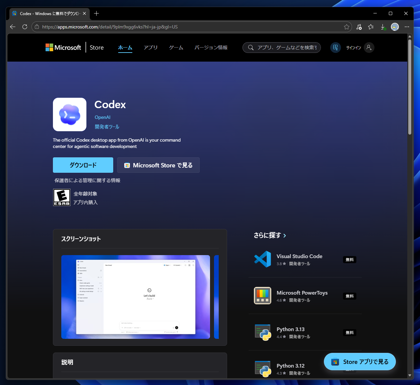Click the サインイン sign-in text

(x=353, y=48)
